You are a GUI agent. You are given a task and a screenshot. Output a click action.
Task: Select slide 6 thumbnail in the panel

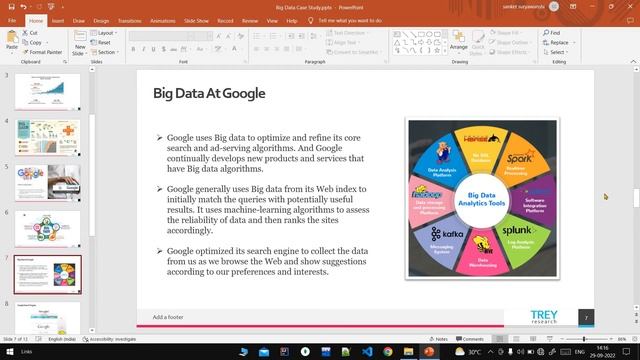(48, 229)
